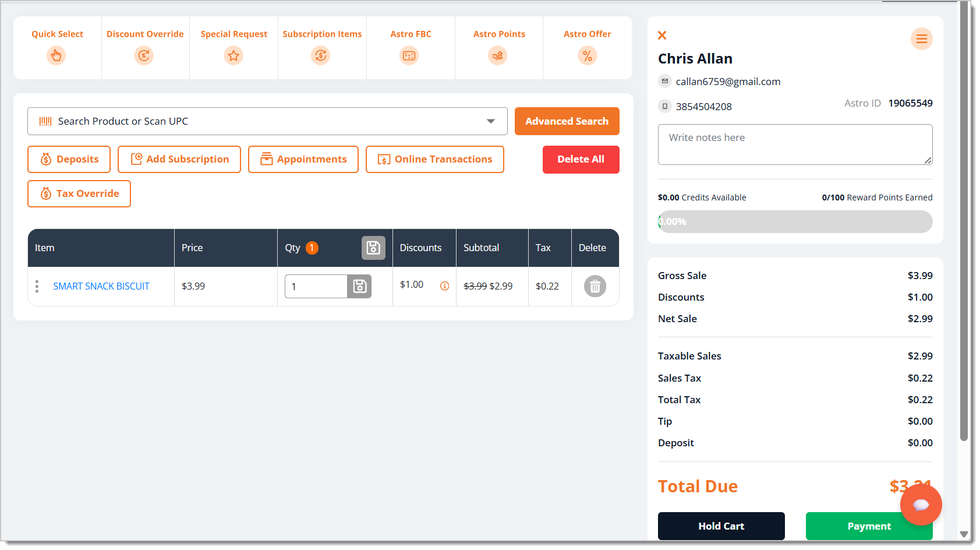Open customer hamburger menu icon

(x=922, y=39)
